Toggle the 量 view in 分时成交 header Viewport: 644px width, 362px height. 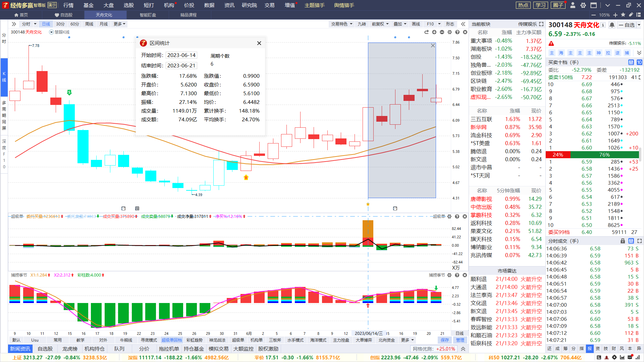tap(631, 241)
